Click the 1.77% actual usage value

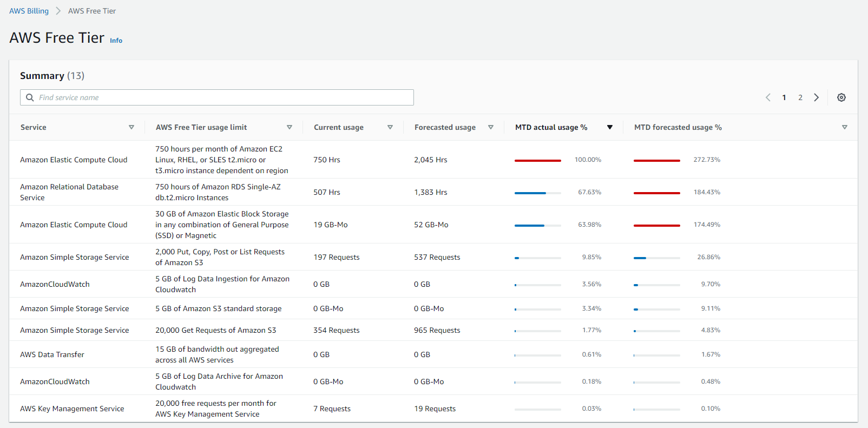pyautogui.click(x=591, y=330)
